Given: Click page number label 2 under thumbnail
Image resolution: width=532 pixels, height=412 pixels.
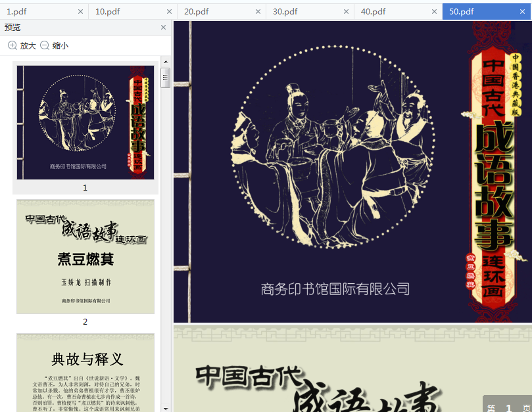Looking at the screenshot, I should pyautogui.click(x=85, y=321).
